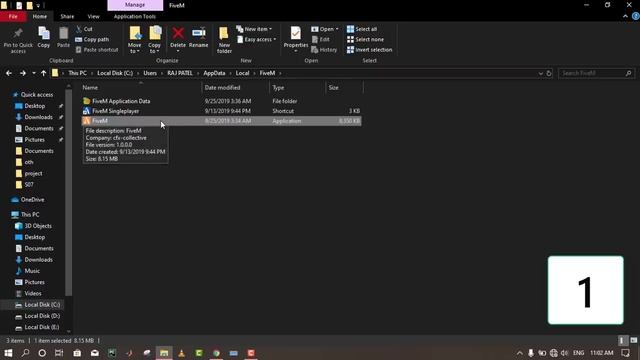This screenshot has width=640, height=360.
Task: Go forward in navigation history
Action: [22, 73]
